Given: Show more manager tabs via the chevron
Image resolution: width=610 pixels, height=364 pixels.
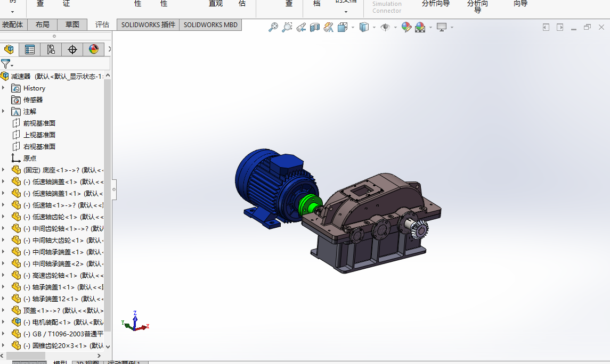Looking at the screenshot, I should click(x=109, y=49).
